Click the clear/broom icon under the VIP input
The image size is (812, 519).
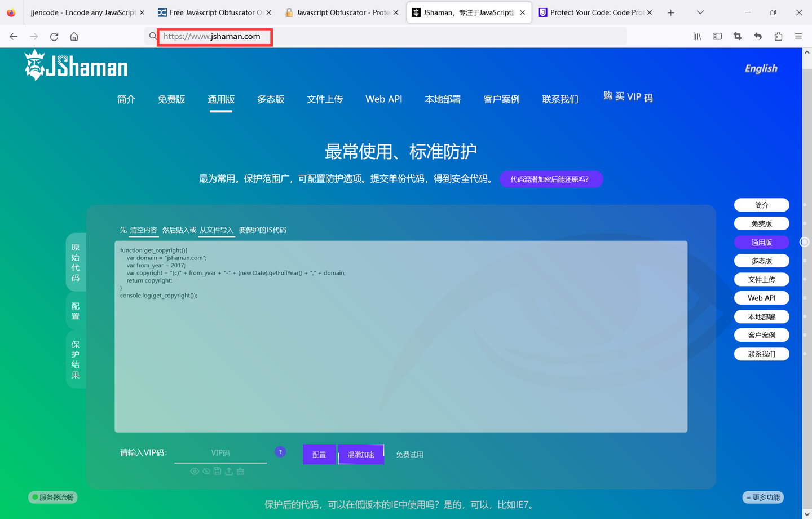coord(240,471)
